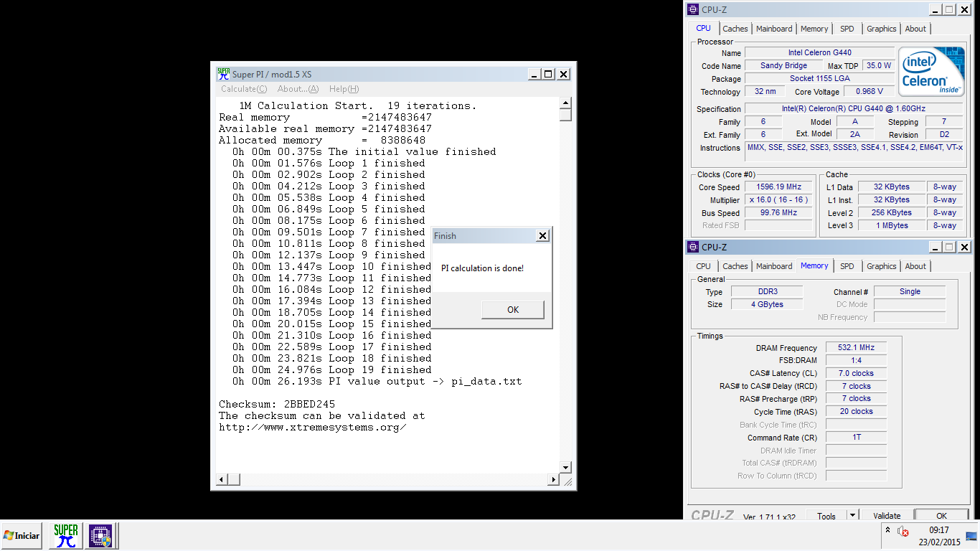Viewport: 980px width, 551px height.
Task: Click the show desktop tray icon
Action: click(971, 536)
